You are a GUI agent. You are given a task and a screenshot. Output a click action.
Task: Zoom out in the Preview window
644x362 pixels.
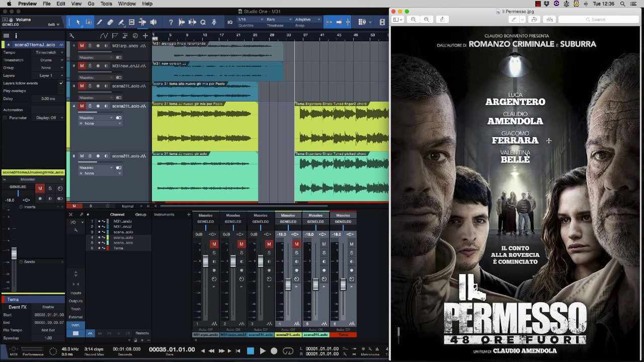click(x=414, y=19)
